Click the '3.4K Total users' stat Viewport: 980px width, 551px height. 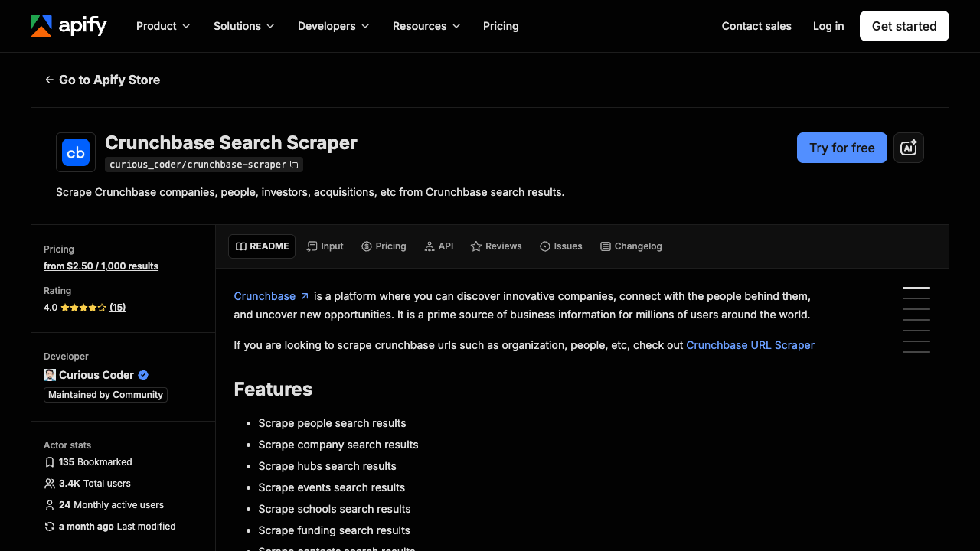click(87, 484)
